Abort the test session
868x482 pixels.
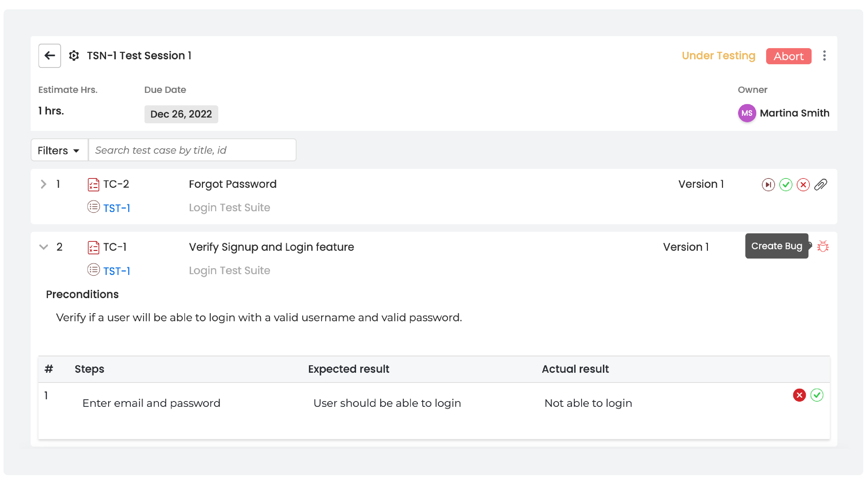788,56
